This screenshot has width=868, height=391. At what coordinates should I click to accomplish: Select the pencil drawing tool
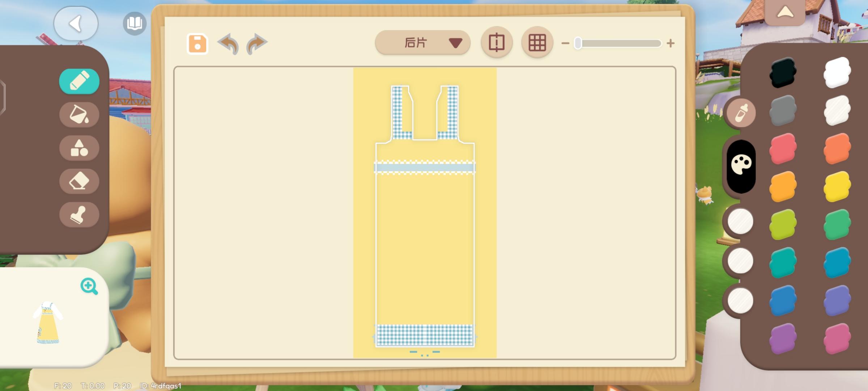pyautogui.click(x=79, y=81)
